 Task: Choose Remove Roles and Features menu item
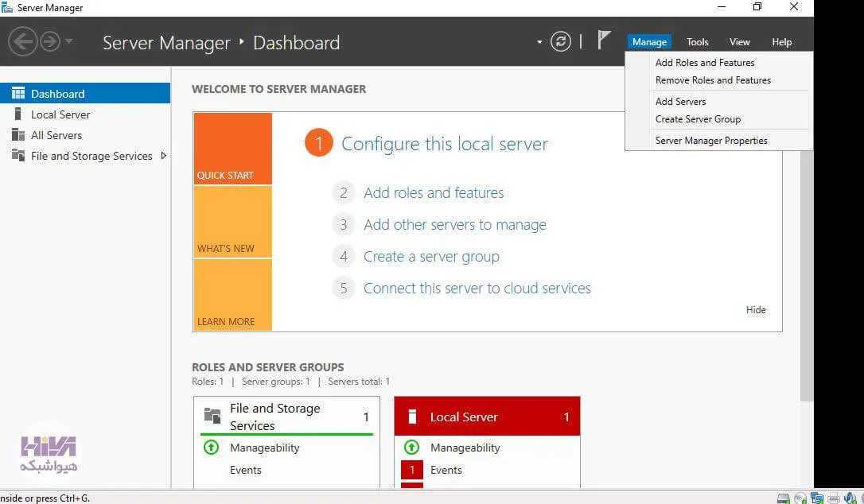[x=713, y=80]
